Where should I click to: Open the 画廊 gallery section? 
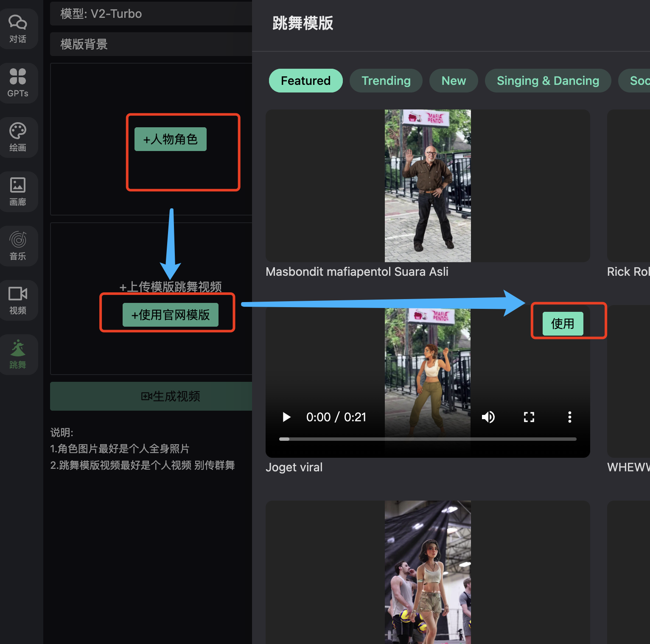18,191
